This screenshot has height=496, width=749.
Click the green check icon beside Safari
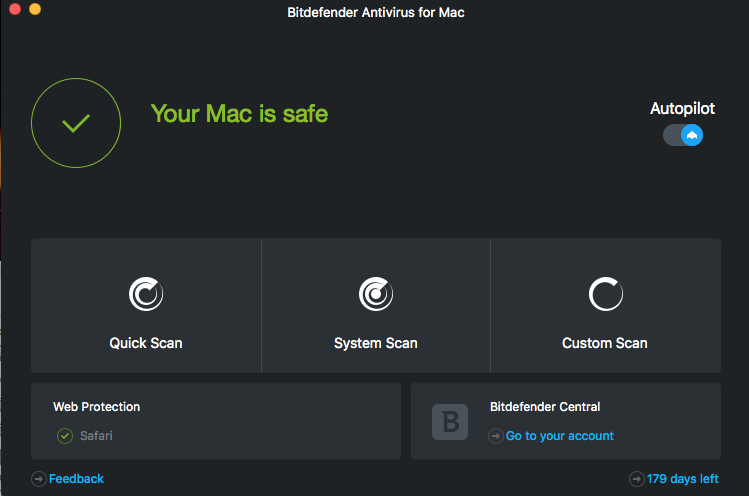(x=65, y=436)
